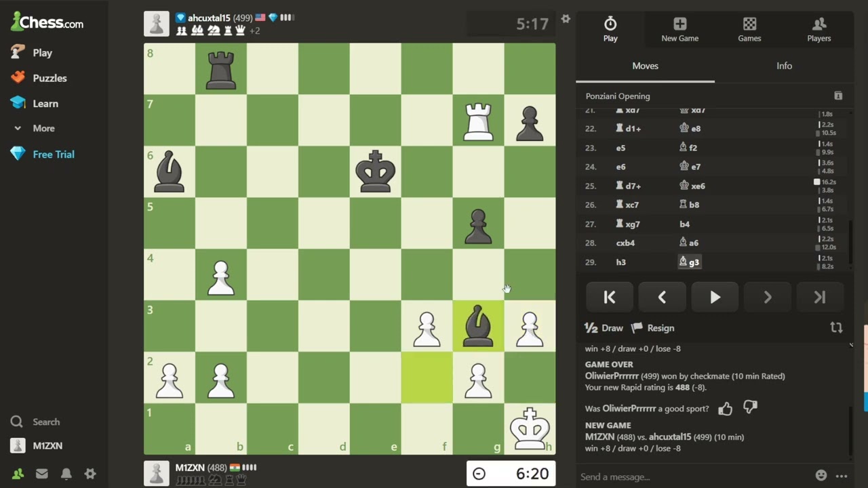Viewport: 868px width, 488px height.
Task: Open M1ZXN player name below board
Action: (x=190, y=468)
